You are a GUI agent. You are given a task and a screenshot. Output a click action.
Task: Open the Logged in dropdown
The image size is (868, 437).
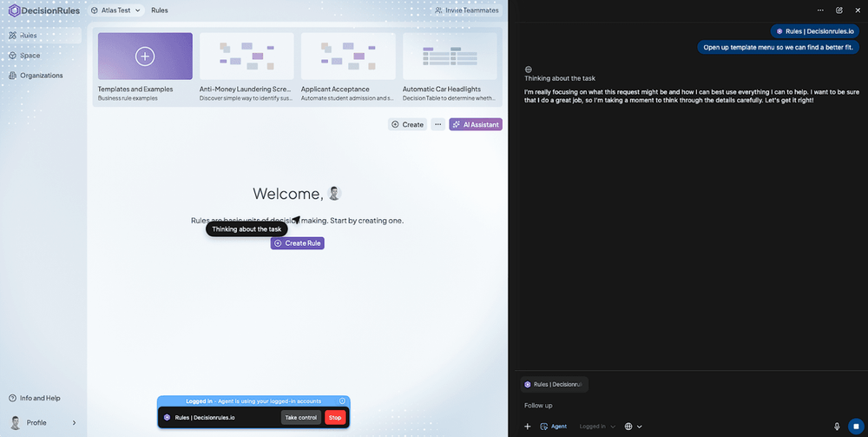(597, 427)
